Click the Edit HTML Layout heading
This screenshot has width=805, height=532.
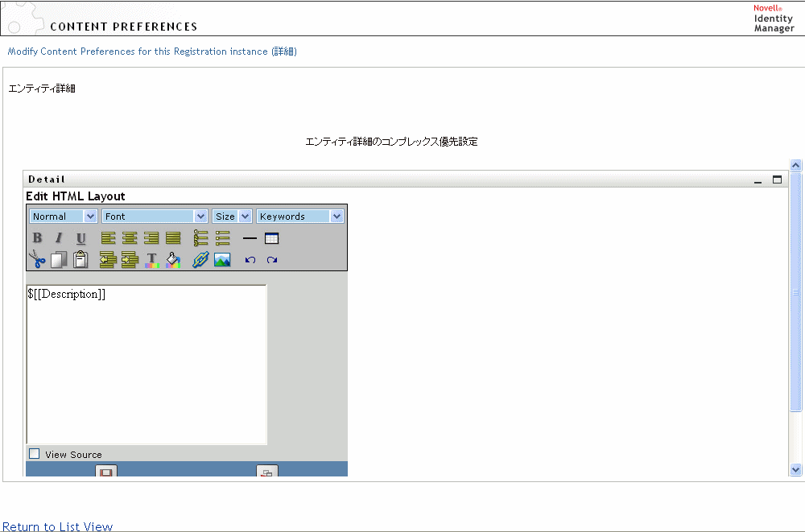pos(76,196)
